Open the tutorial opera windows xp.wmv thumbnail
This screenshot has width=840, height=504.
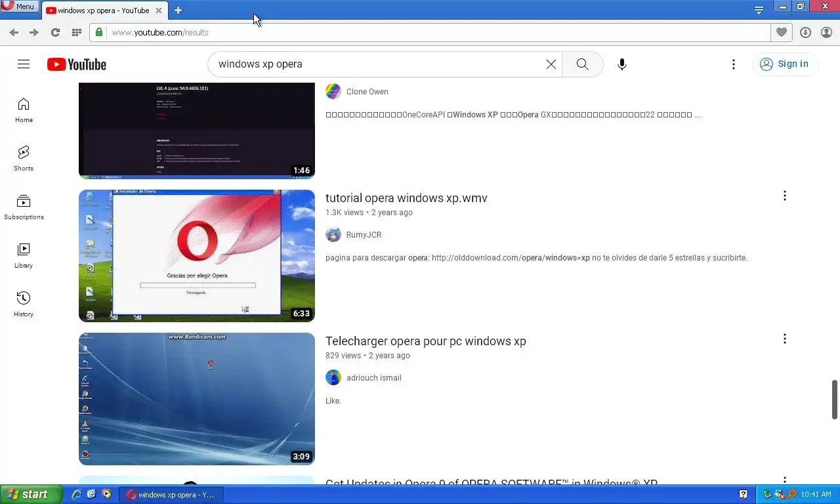(x=197, y=256)
